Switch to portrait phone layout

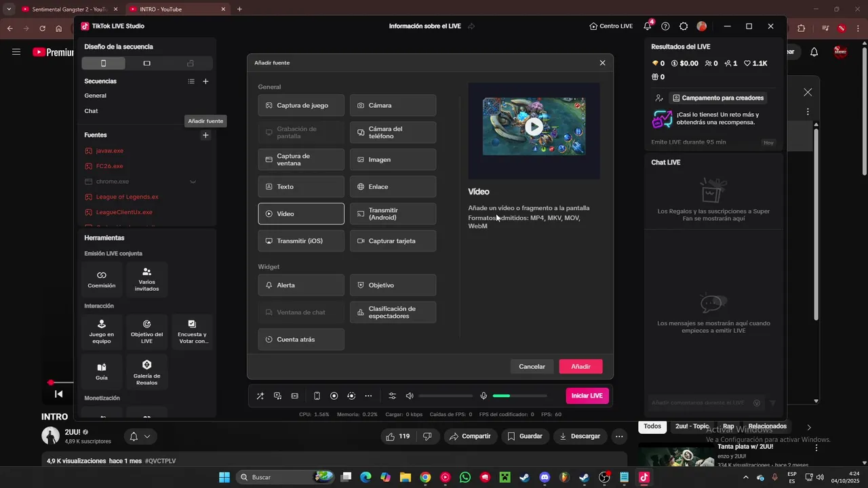pos(103,63)
